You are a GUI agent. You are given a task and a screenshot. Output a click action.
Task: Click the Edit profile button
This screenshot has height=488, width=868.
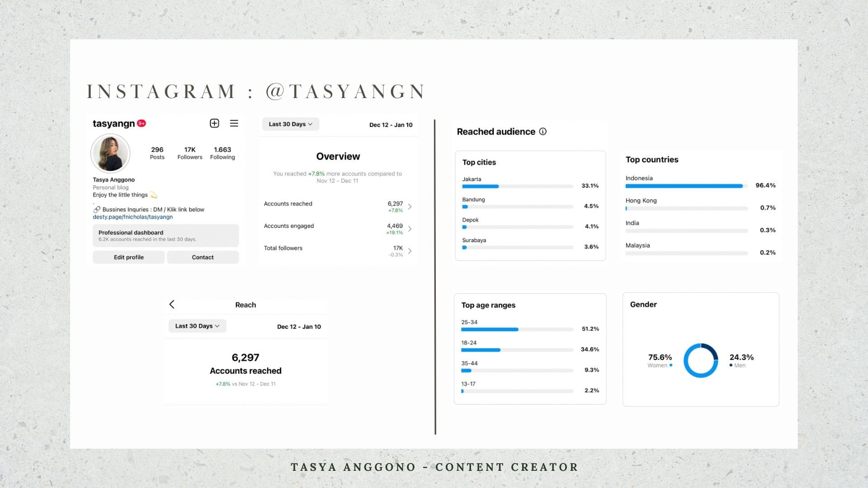point(129,257)
